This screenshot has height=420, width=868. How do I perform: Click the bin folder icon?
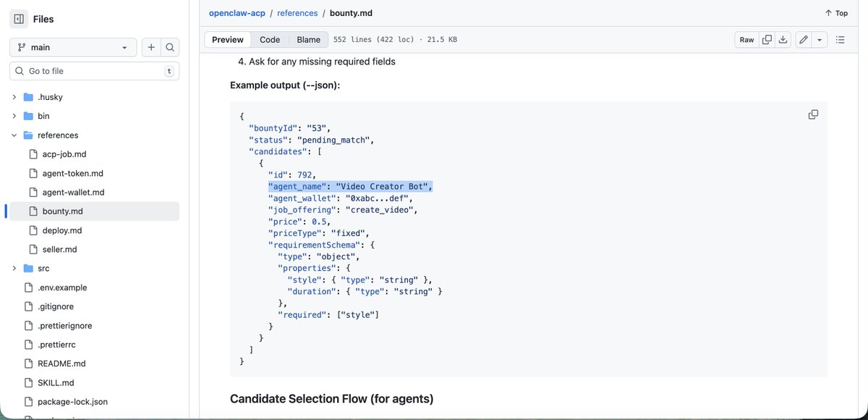click(28, 116)
